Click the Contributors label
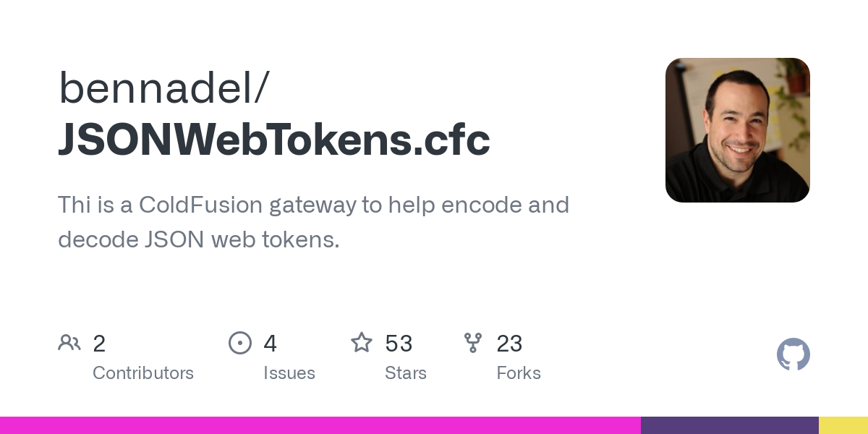This screenshot has width=868, height=434. (x=143, y=373)
